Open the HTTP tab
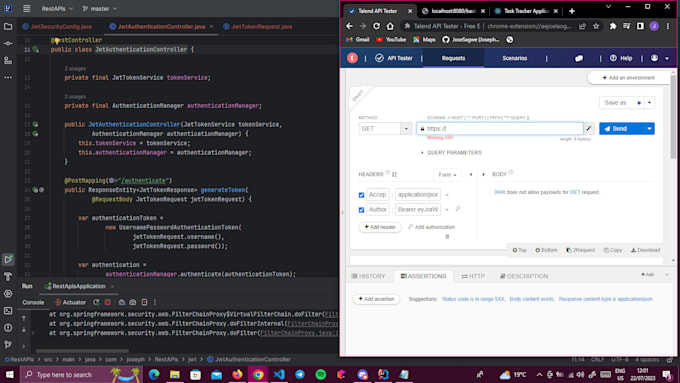Viewport: 680px width, 383px height. [x=473, y=276]
